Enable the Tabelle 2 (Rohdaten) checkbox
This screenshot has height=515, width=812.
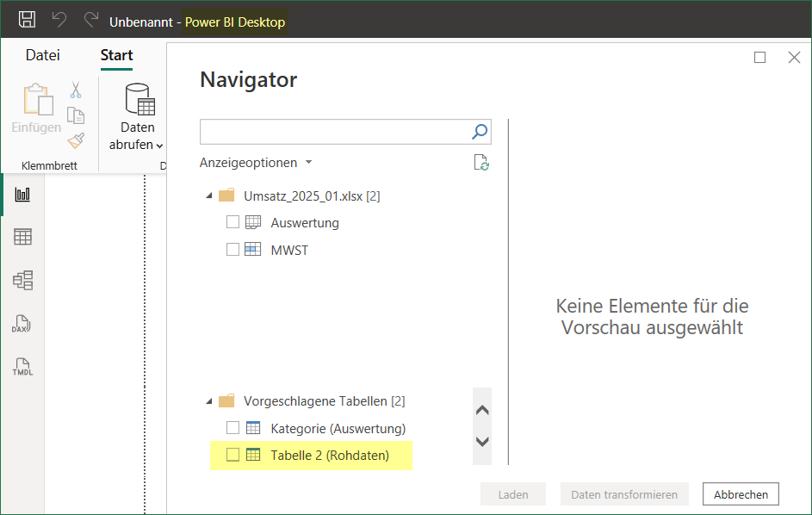tap(232, 455)
